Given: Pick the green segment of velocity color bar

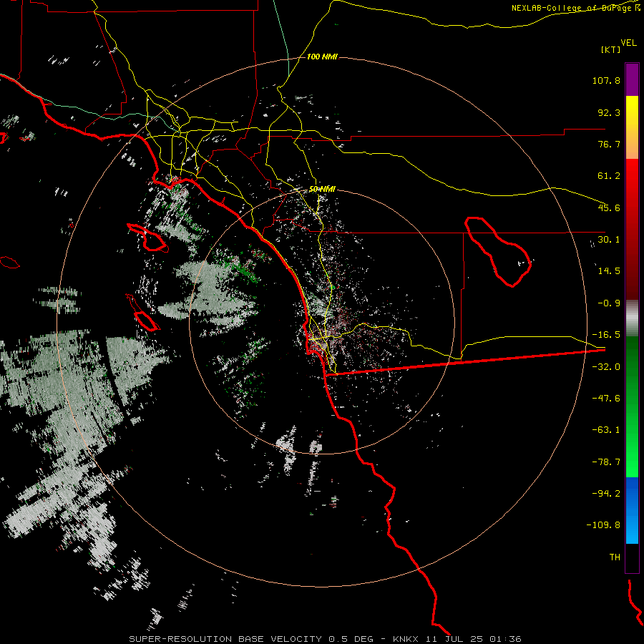Looking at the screenshot, I should pos(632,406).
